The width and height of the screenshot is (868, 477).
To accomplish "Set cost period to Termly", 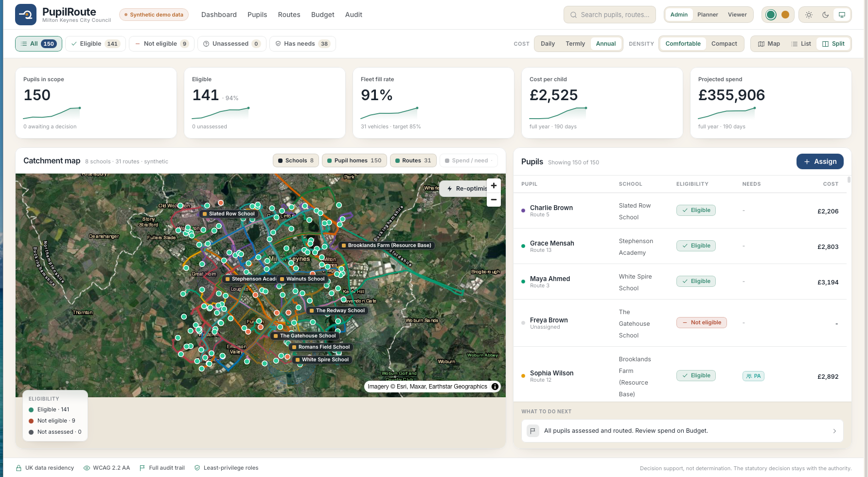I will [x=575, y=44].
